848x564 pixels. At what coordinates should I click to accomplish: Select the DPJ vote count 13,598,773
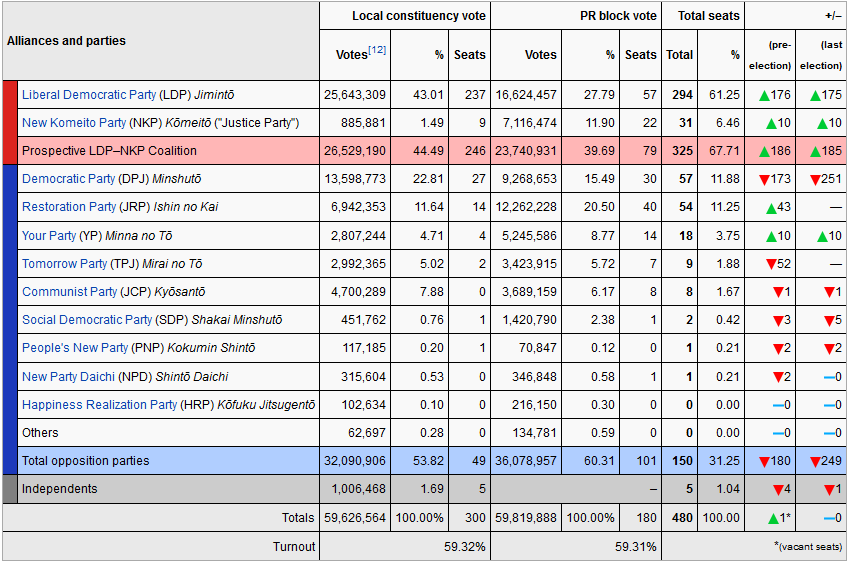click(x=355, y=178)
